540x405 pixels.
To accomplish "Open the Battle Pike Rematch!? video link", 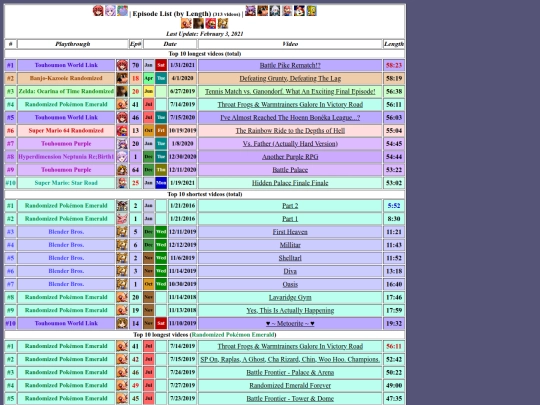I will (x=290, y=65).
